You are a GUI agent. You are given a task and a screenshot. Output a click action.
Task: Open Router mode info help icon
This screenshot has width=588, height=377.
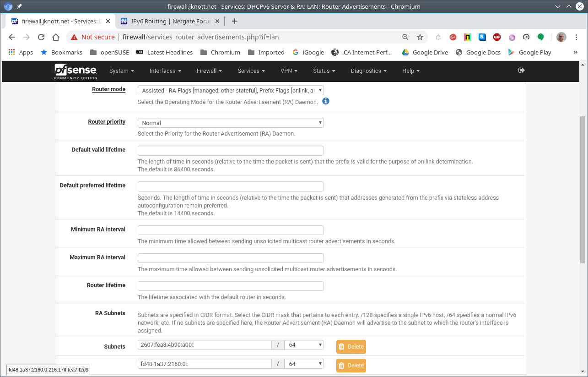point(326,101)
